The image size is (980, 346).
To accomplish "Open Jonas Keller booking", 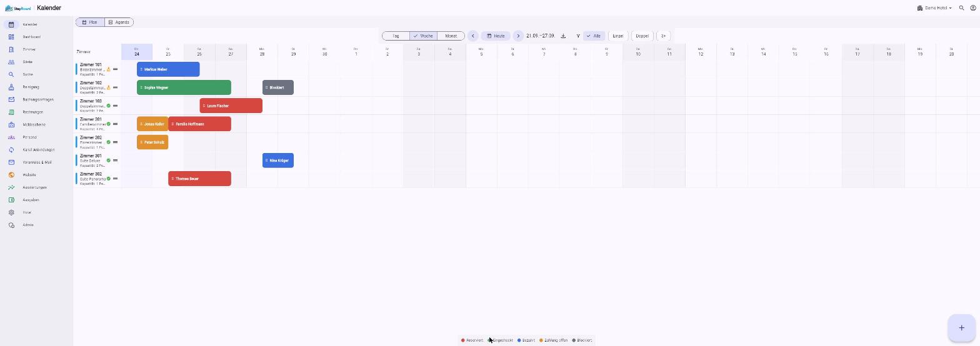I will point(152,124).
